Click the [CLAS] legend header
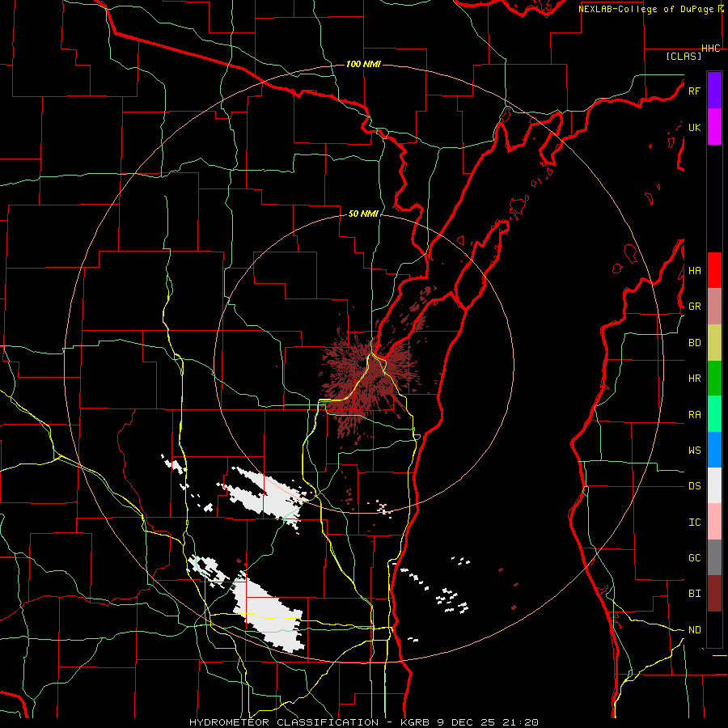 684,56
